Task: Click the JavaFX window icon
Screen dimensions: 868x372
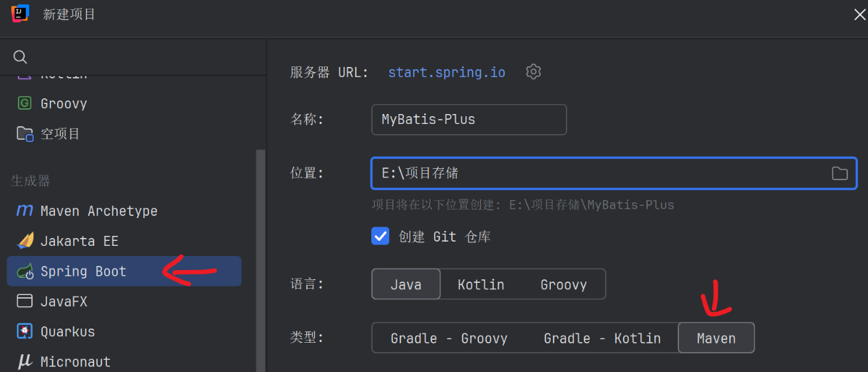Action: pos(25,301)
